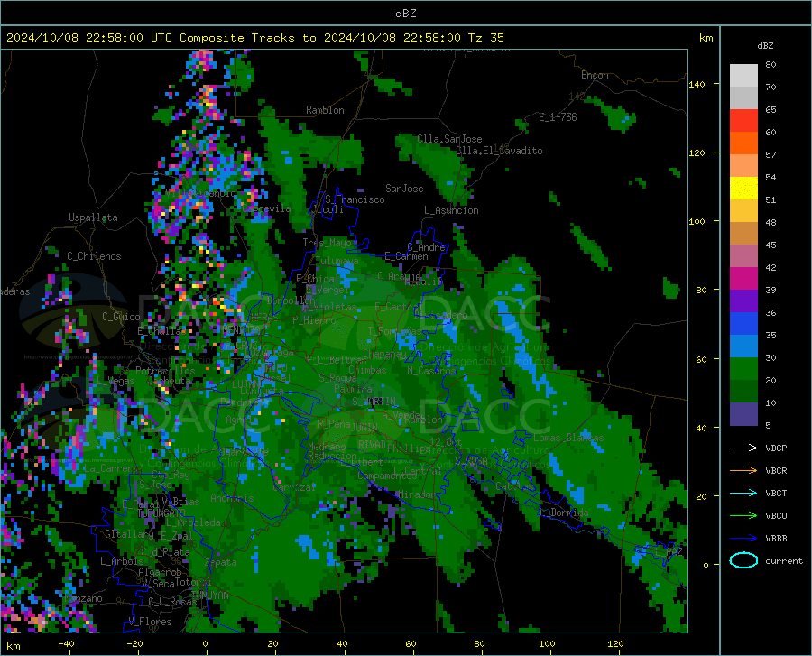Click the Encon map label
Image resolution: width=812 pixels, height=656 pixels.
click(x=595, y=75)
